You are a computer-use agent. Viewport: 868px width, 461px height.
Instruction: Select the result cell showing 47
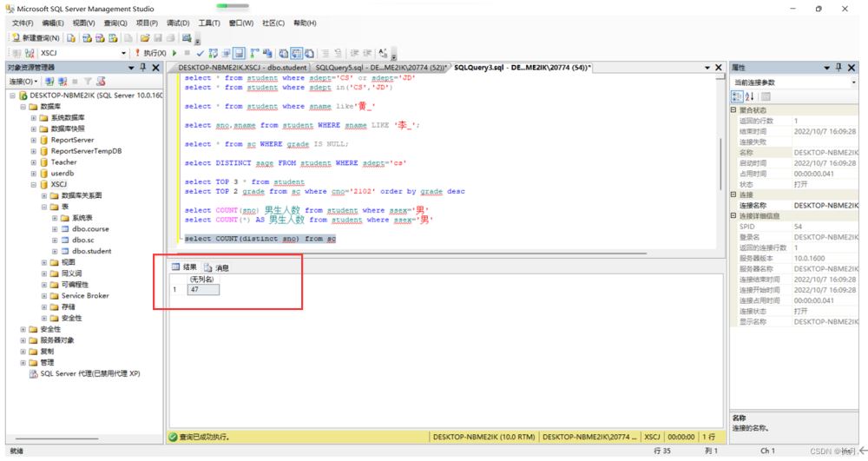[x=203, y=289]
